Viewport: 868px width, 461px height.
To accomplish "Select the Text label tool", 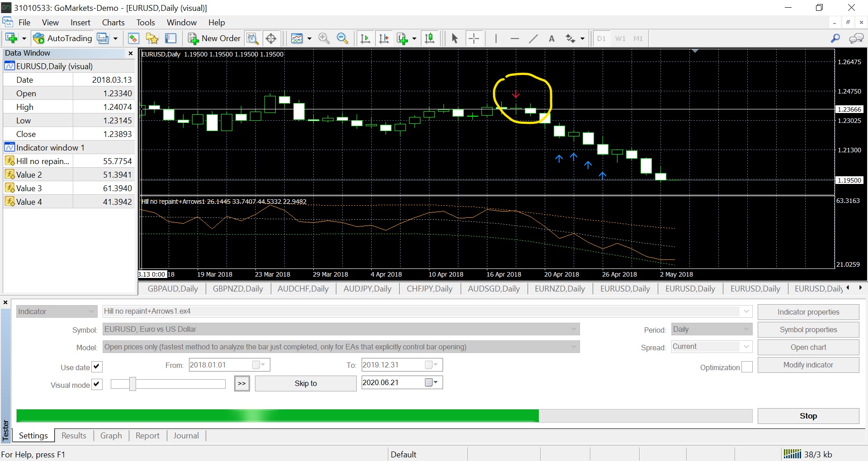I will click(x=552, y=38).
